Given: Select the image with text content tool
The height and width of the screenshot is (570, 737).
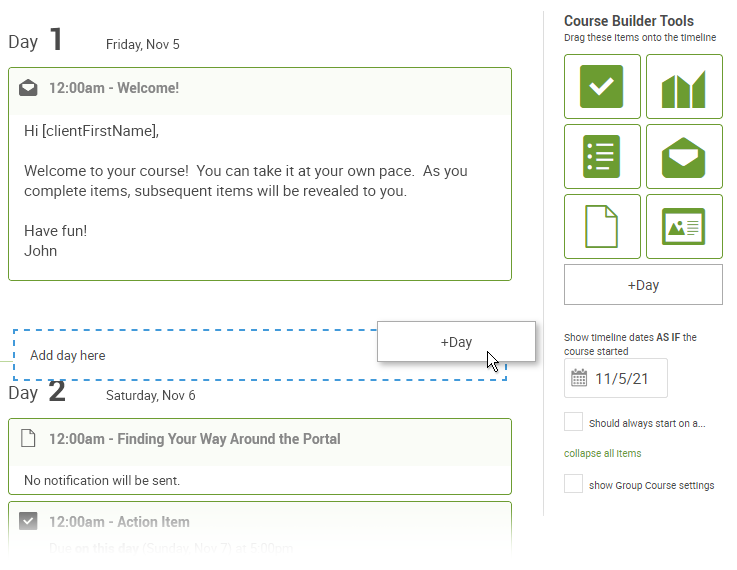Looking at the screenshot, I should pyautogui.click(x=684, y=226).
